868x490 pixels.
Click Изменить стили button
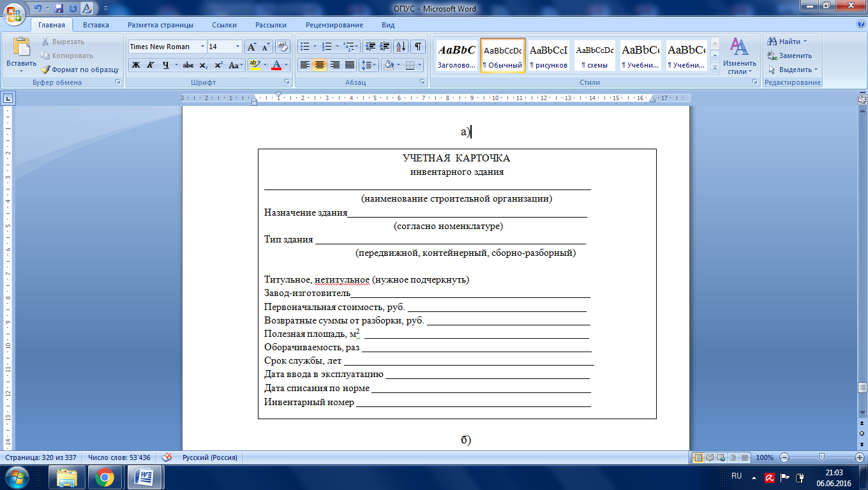tap(740, 56)
